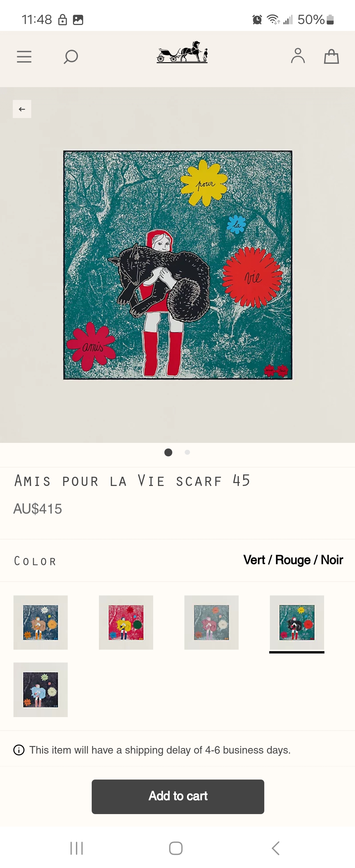Choose the pale grey pink scarf swatch
Screen dimensions: 355x868
211,622
